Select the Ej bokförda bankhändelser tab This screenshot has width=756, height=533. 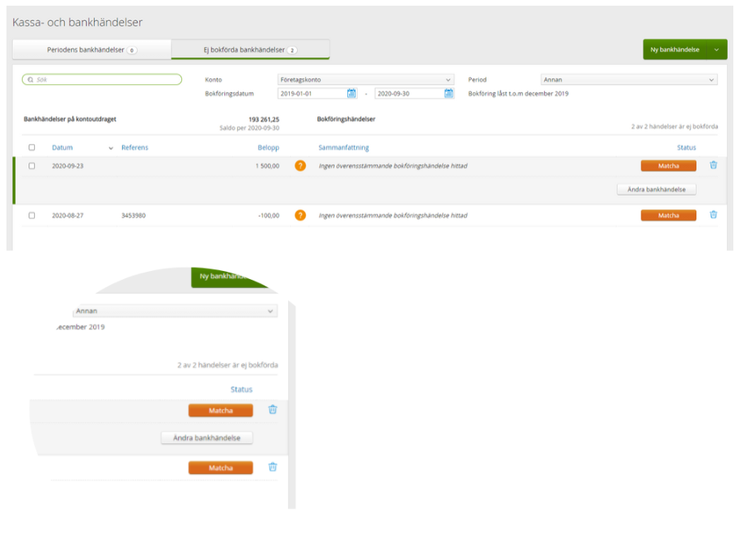tap(250, 50)
